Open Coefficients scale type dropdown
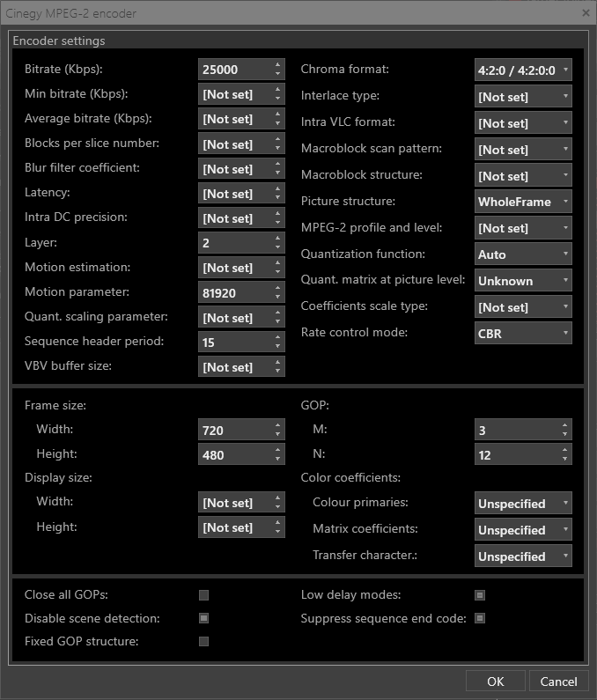597x700 pixels. click(523, 307)
